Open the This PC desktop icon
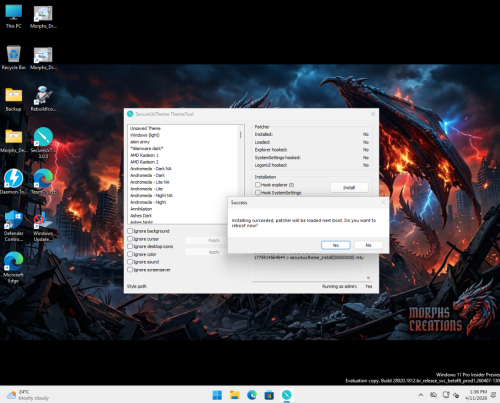500x403 pixels. pos(14,17)
